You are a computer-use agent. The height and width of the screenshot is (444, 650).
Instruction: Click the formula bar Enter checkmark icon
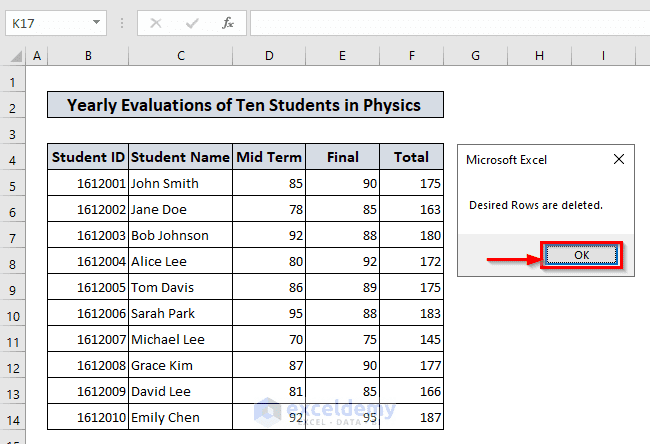pos(192,23)
